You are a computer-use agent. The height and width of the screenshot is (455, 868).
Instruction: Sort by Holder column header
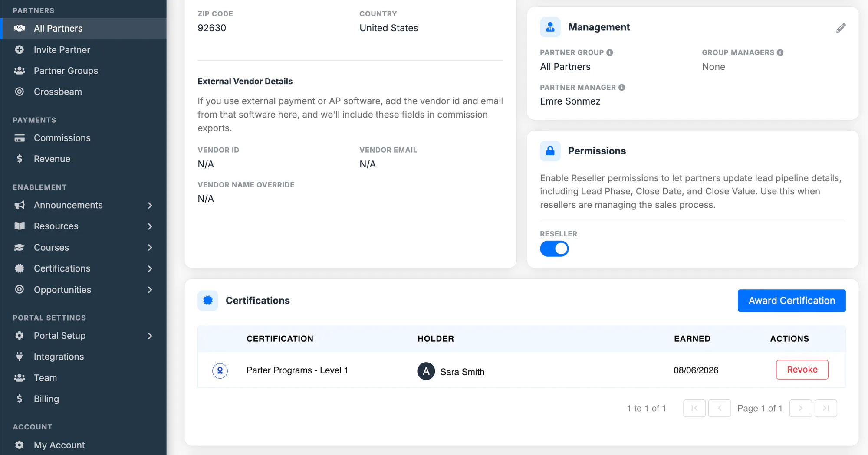point(436,339)
